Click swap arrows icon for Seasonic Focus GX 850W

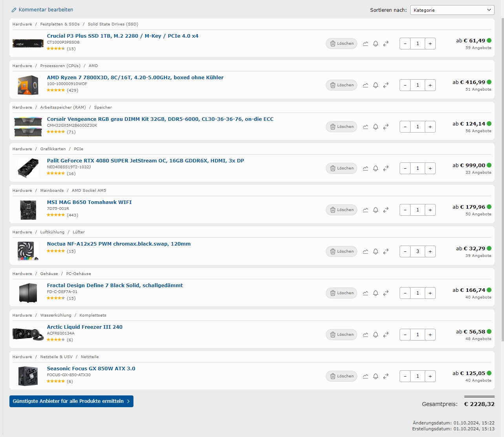(386, 376)
